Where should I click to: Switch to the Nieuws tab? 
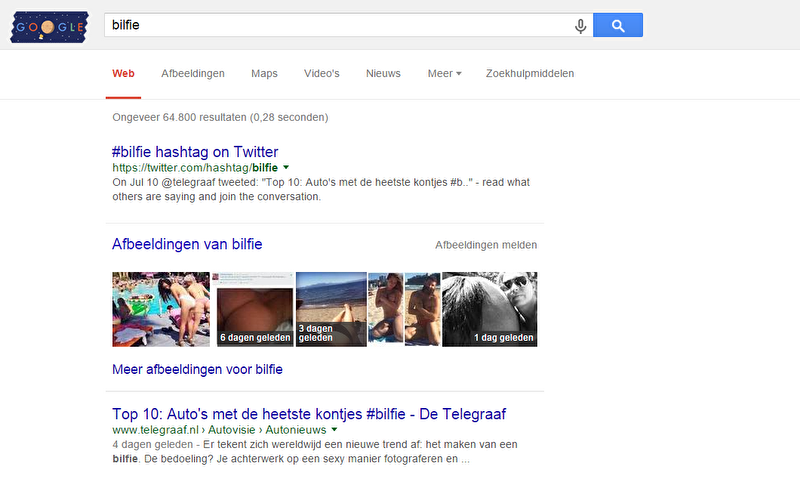(383, 73)
